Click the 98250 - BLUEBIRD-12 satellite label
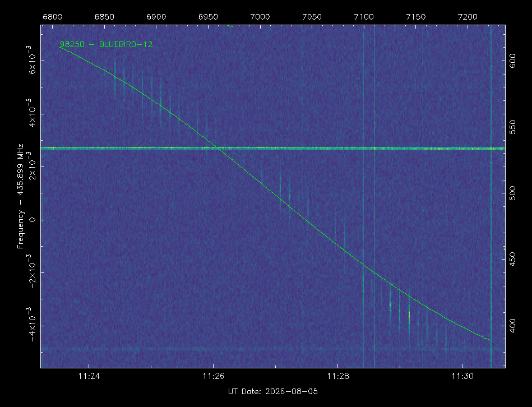Screen dimensions: 532x407 click(x=106, y=44)
